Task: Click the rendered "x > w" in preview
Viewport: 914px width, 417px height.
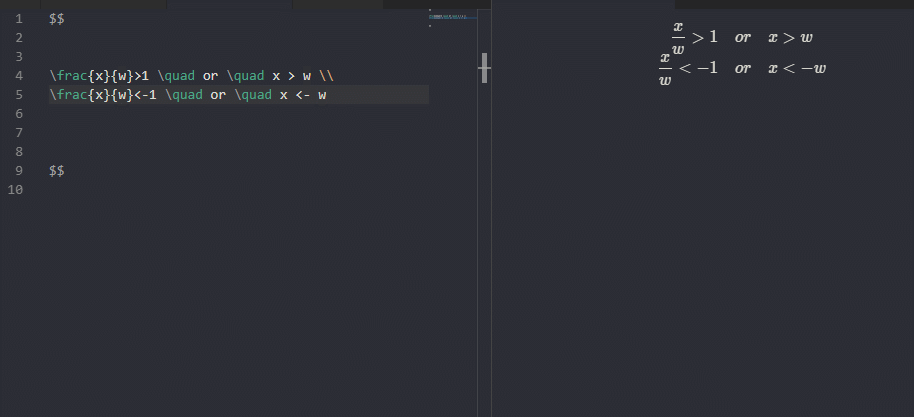Action: pos(790,37)
